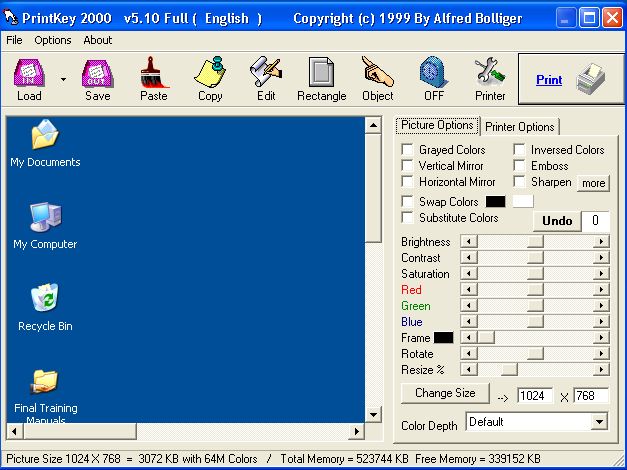Open the About menu
Viewport: 627px width, 470px height.
pos(98,40)
